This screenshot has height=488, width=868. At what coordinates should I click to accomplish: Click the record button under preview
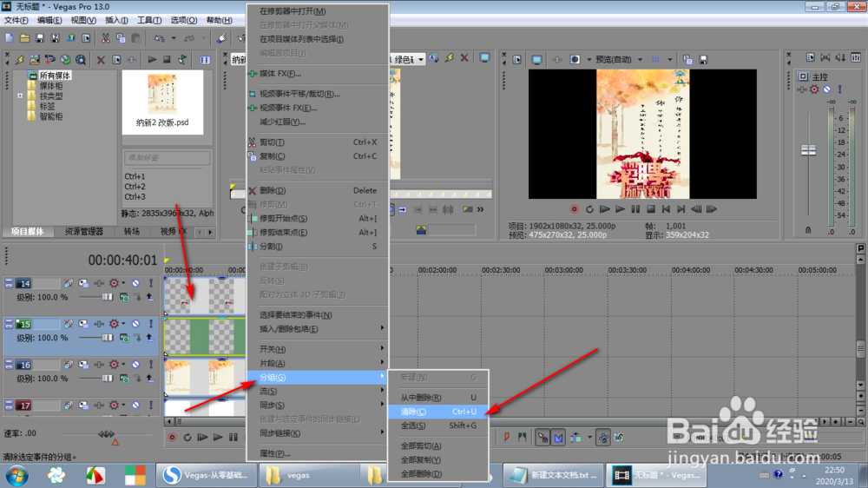point(574,209)
